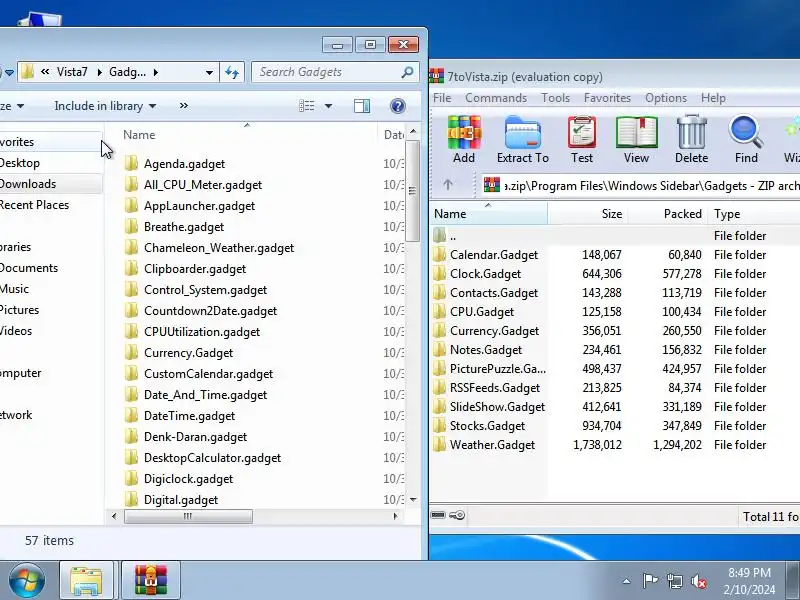Show hidden tray icons arrow
This screenshot has width=800, height=600.
(627, 581)
